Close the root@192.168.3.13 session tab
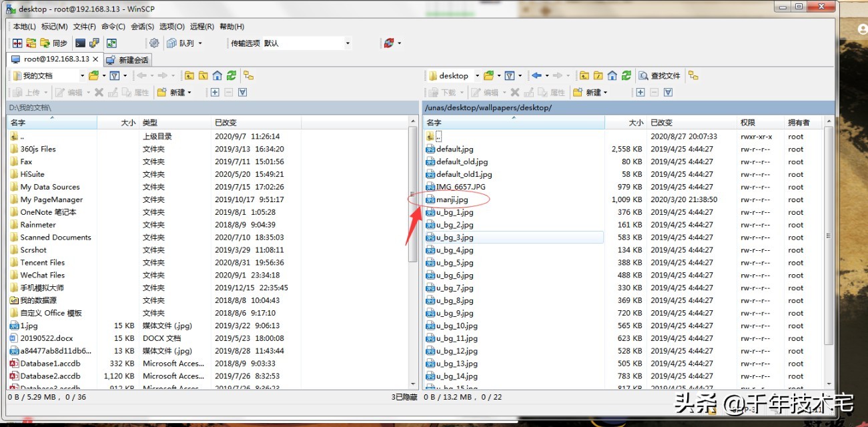868x427 pixels. pos(95,59)
